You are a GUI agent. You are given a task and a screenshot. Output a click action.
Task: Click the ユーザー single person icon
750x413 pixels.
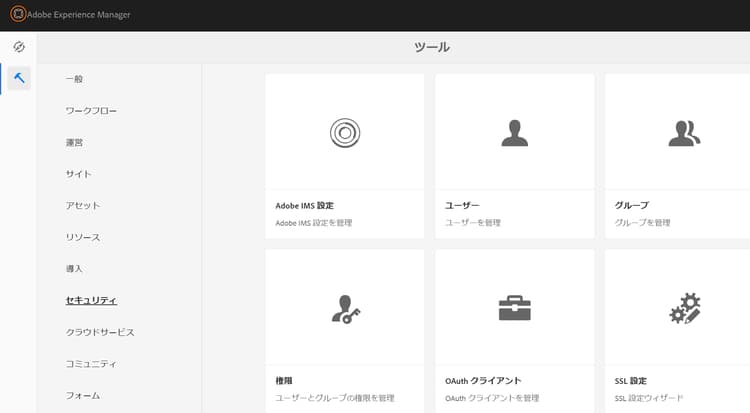pos(515,133)
